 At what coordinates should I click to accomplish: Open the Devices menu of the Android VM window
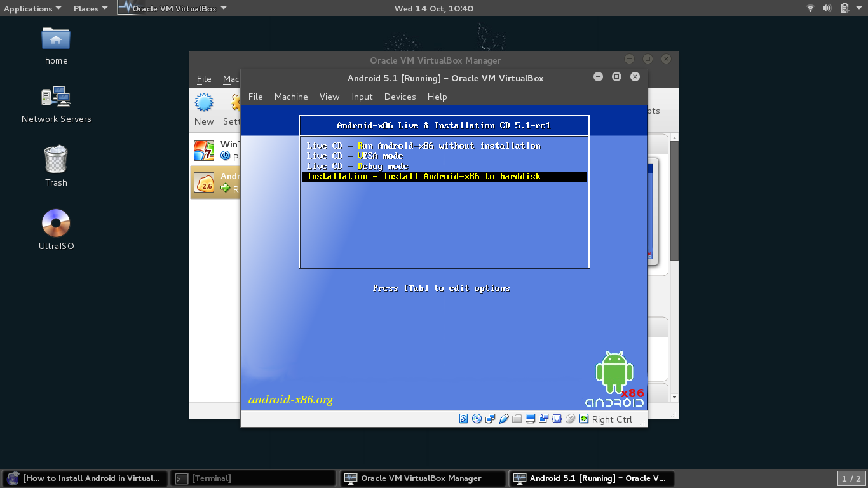pyautogui.click(x=400, y=97)
